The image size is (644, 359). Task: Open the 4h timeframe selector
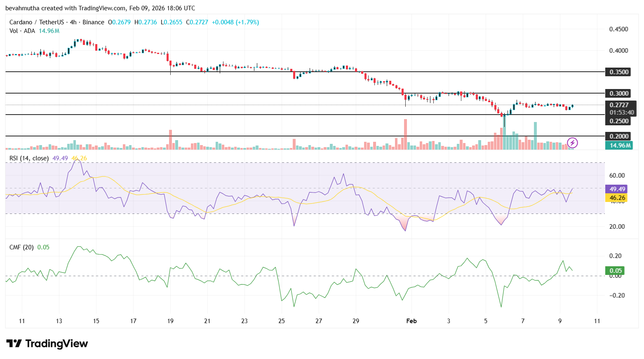(73, 22)
